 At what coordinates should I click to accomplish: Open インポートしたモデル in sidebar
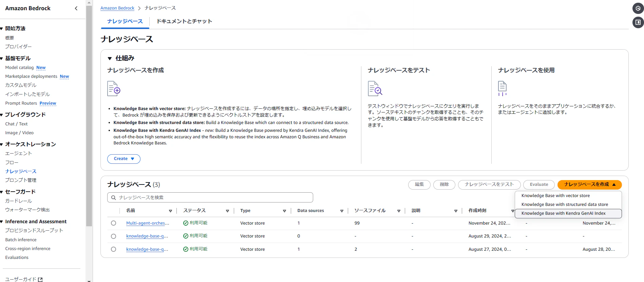click(27, 94)
